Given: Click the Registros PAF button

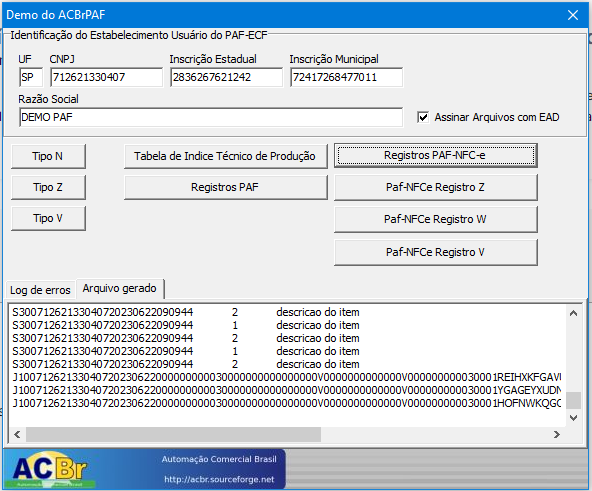Looking at the screenshot, I should point(225,187).
